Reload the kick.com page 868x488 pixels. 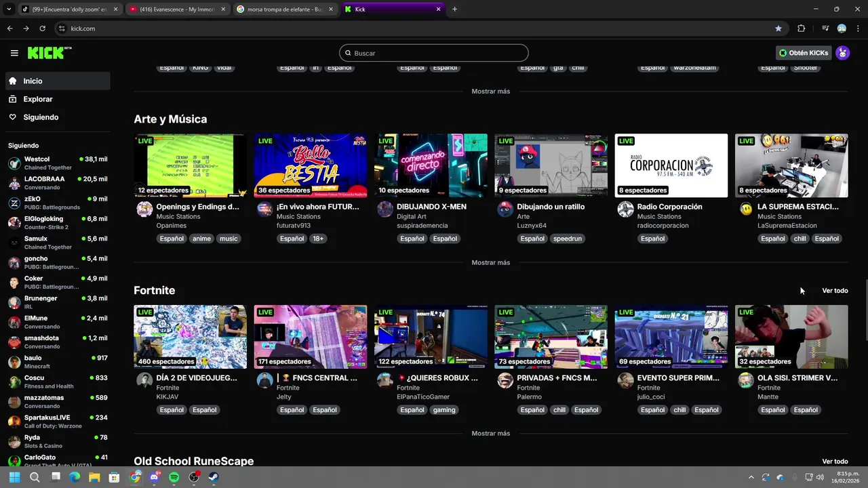tap(42, 28)
